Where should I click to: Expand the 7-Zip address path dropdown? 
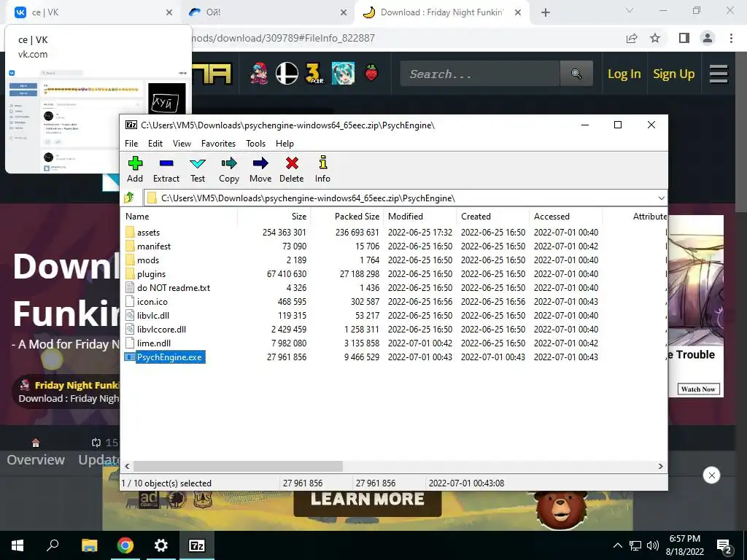point(661,198)
